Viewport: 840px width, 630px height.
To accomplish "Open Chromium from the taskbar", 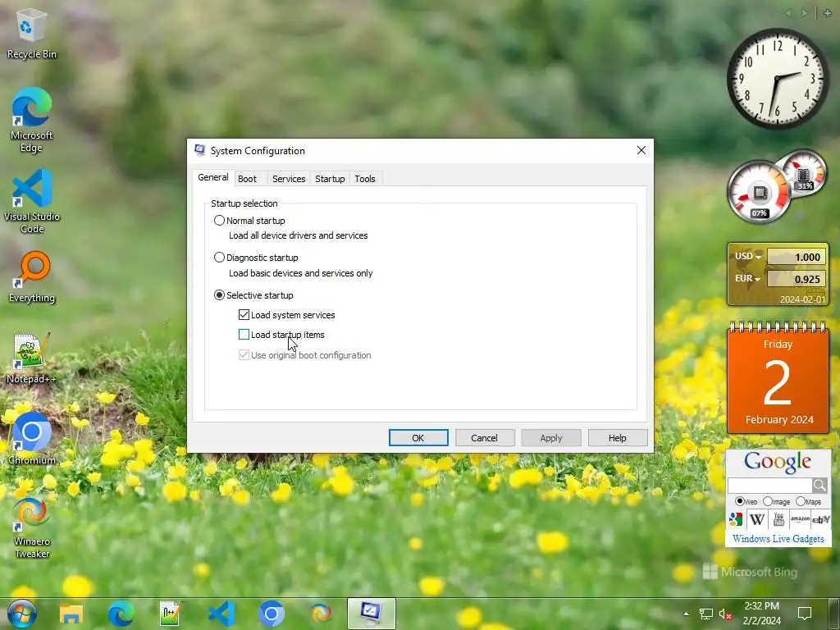I will point(271,614).
